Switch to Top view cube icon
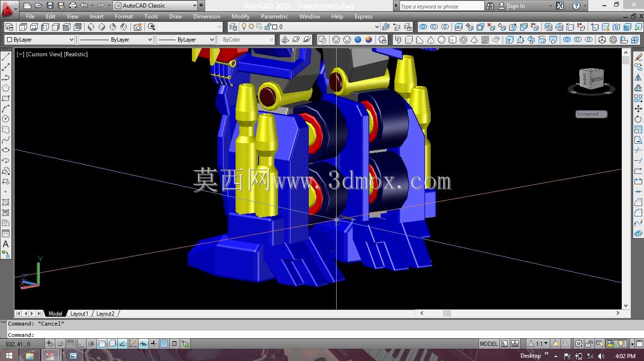 [x=24, y=27]
